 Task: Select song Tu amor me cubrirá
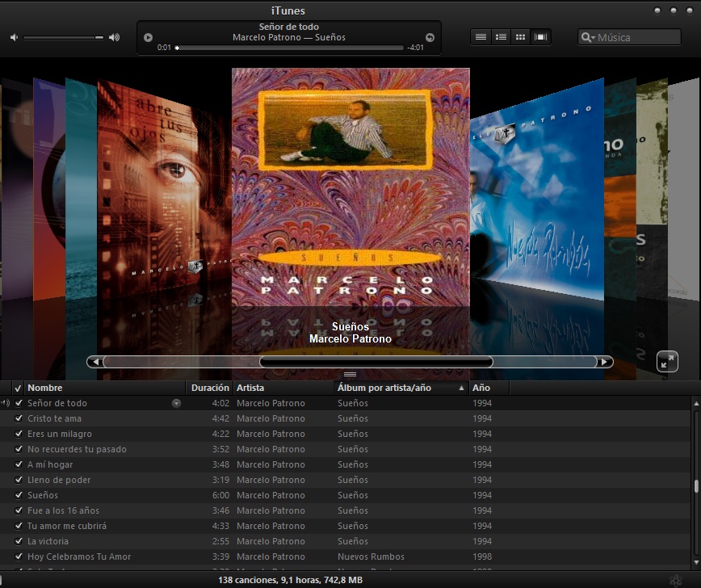(x=67, y=526)
